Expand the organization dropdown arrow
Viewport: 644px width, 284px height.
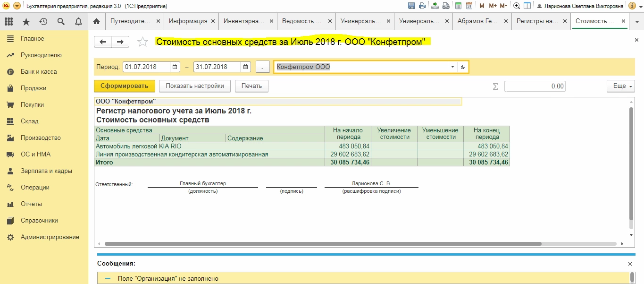[452, 67]
